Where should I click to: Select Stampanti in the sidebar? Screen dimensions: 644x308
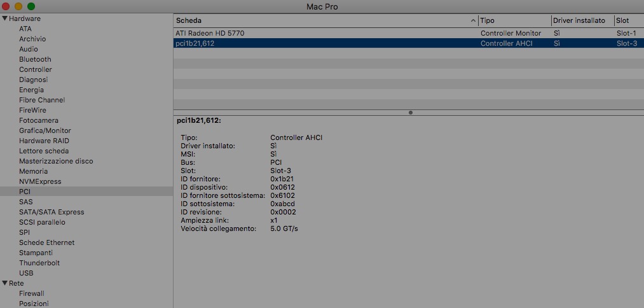36,253
